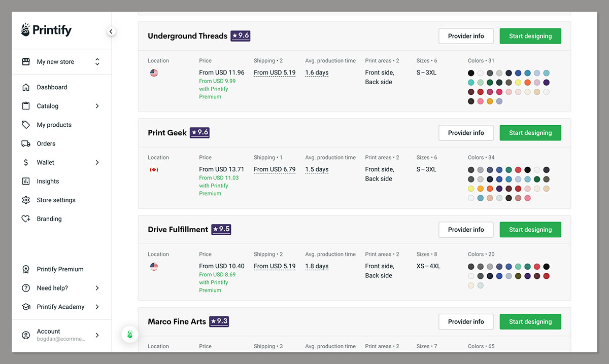Click the Printify logo icon
Viewport: 609px width, 364px height.
pyautogui.click(x=23, y=29)
